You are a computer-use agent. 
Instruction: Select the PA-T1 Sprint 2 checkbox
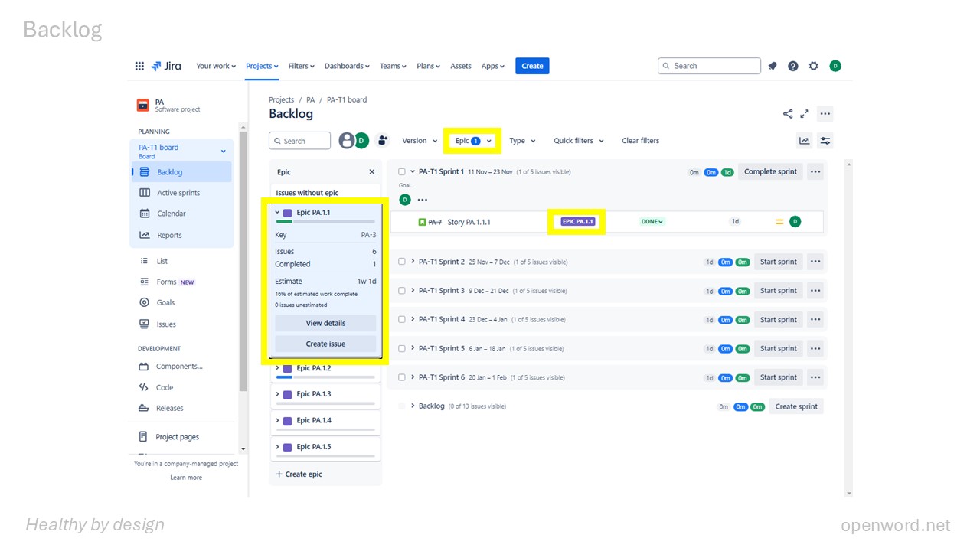tap(402, 262)
